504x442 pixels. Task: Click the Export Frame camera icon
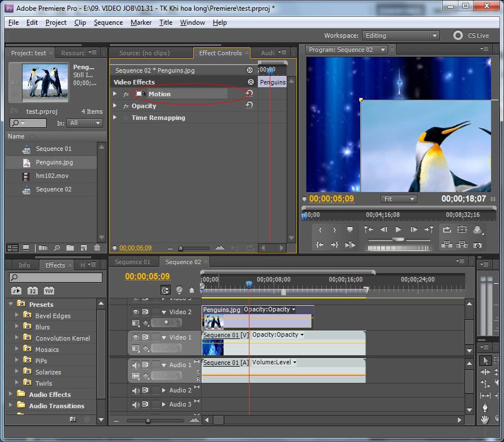pos(478,245)
